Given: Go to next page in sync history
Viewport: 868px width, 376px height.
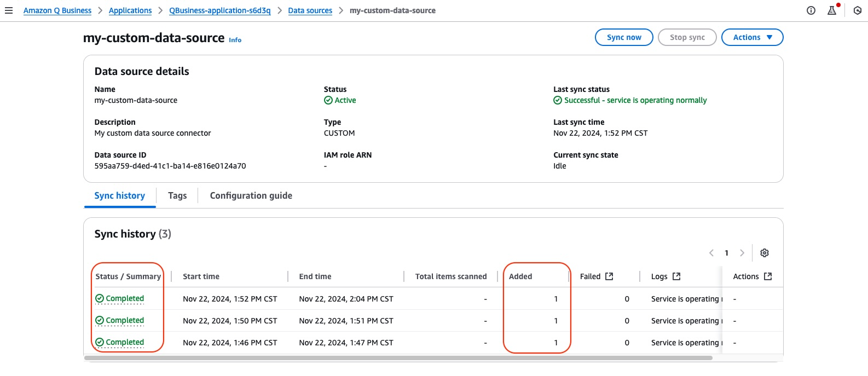Looking at the screenshot, I should [742, 253].
